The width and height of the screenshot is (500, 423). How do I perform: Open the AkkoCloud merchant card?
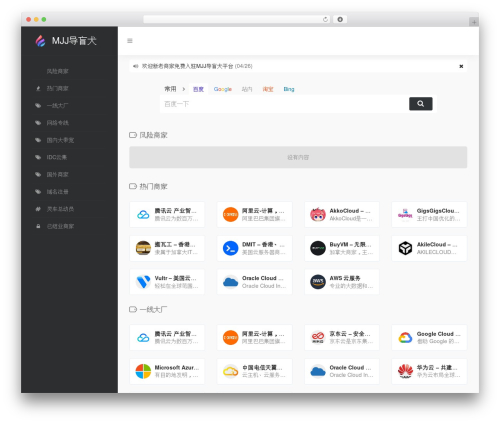342,215
